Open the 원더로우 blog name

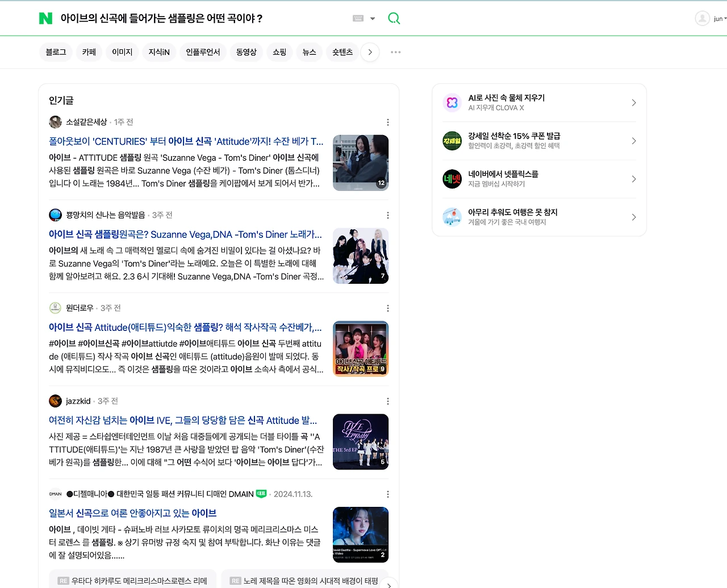point(80,308)
